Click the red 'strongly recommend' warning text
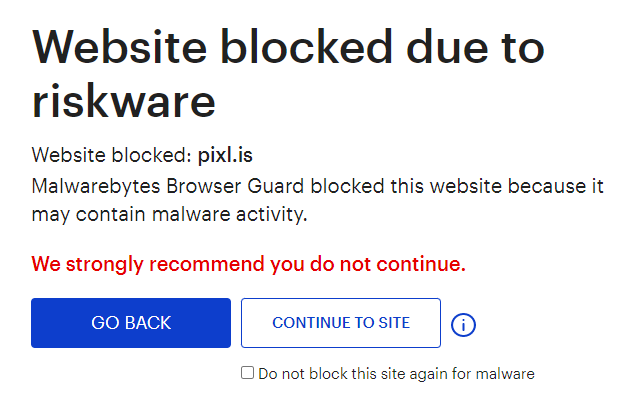Image resolution: width=636 pixels, height=404 pixels. 248,264
